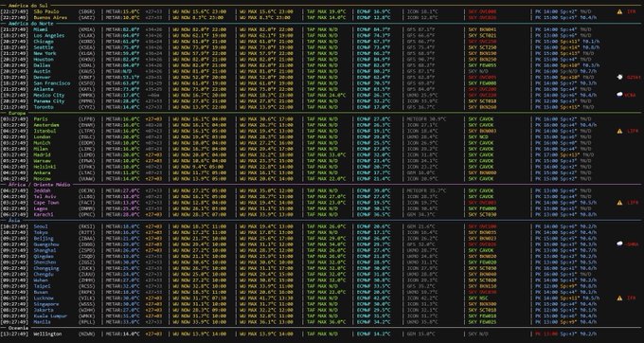Screen dimensions: 644x343
Task: Select the África / Oriente Médio section header
Action: click(39, 185)
